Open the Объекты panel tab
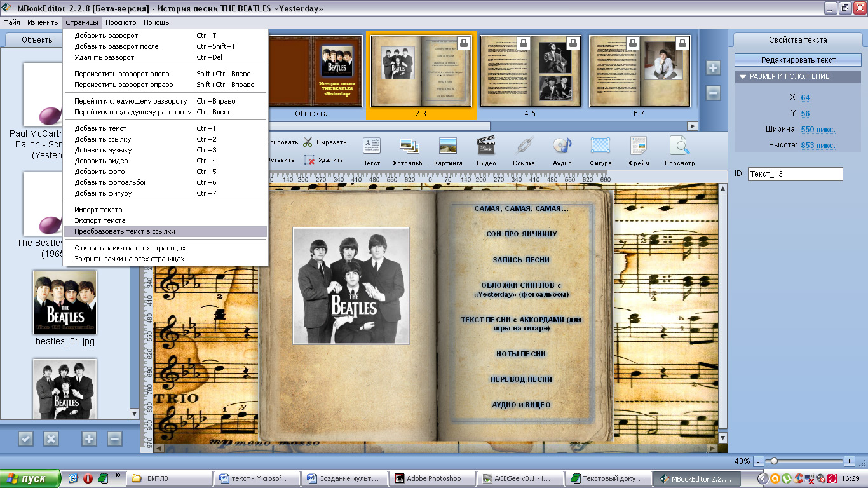This screenshot has height=488, width=868. (38, 39)
